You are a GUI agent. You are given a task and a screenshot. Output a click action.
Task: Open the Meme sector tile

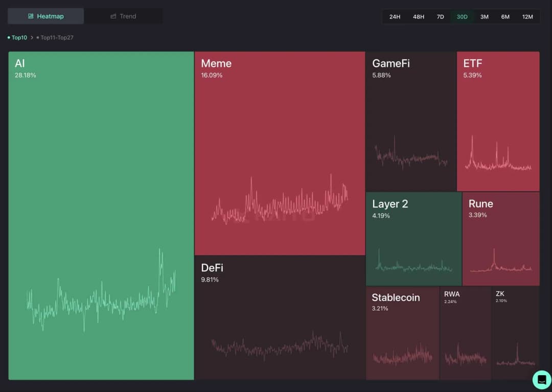[x=280, y=153]
